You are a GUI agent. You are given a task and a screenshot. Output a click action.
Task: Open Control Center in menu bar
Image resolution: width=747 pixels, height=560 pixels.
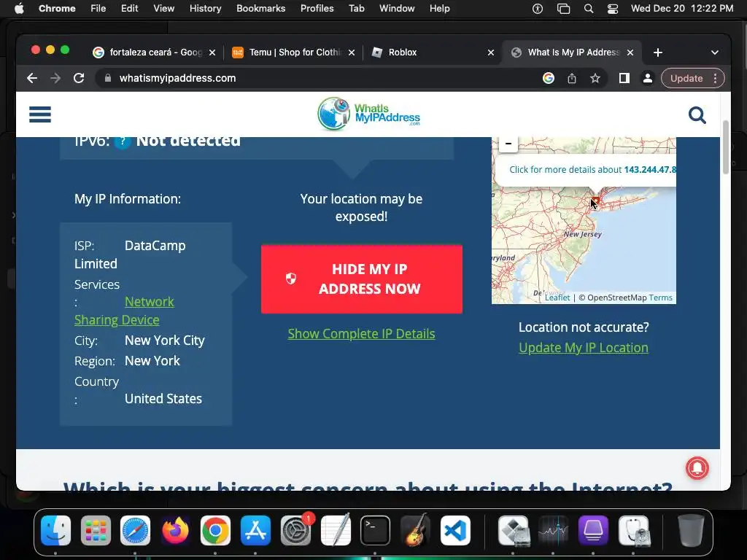click(613, 9)
